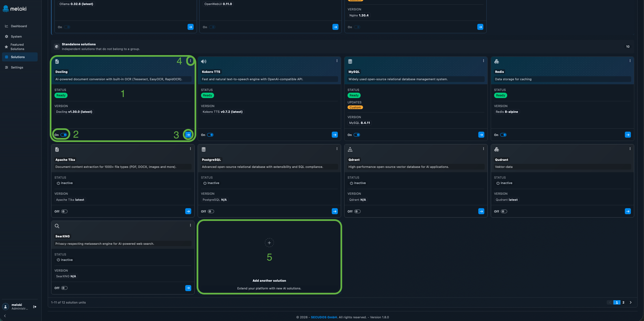Image resolution: width=644 pixels, height=321 pixels.
Task: Click the previous page pagination arrow
Action: tap(610, 303)
